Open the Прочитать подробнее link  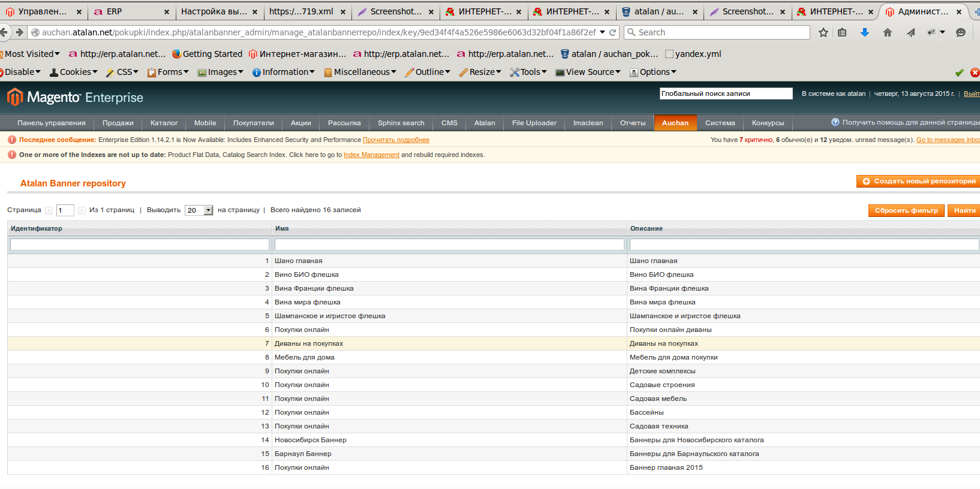396,140
